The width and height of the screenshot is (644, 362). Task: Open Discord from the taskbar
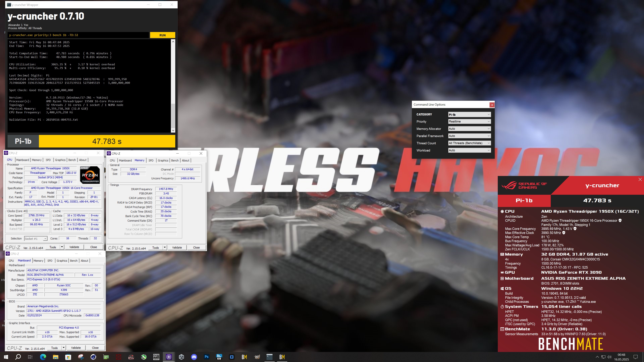(194, 357)
